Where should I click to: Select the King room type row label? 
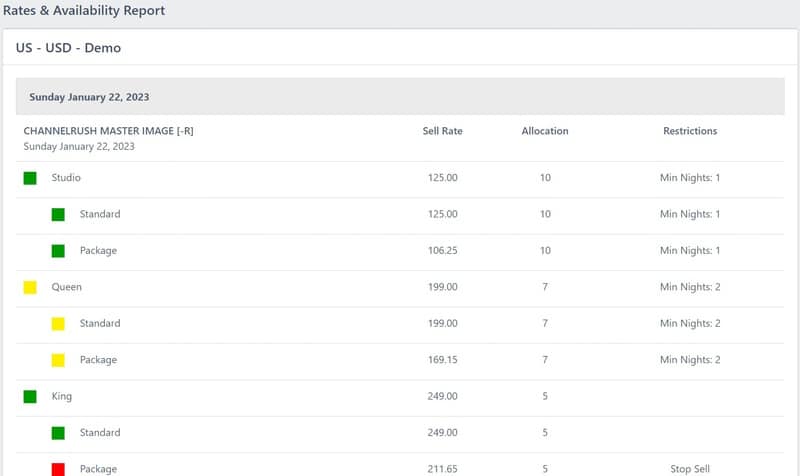[62, 396]
